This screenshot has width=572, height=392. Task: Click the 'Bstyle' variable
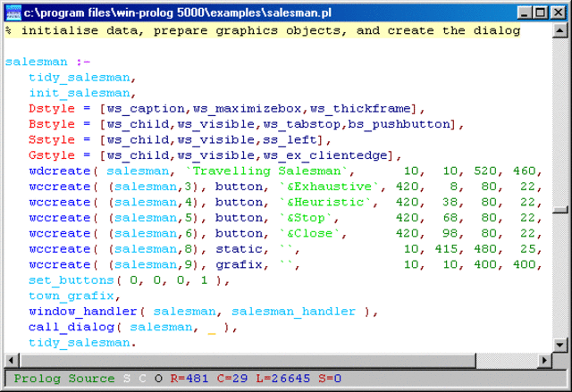(x=52, y=124)
